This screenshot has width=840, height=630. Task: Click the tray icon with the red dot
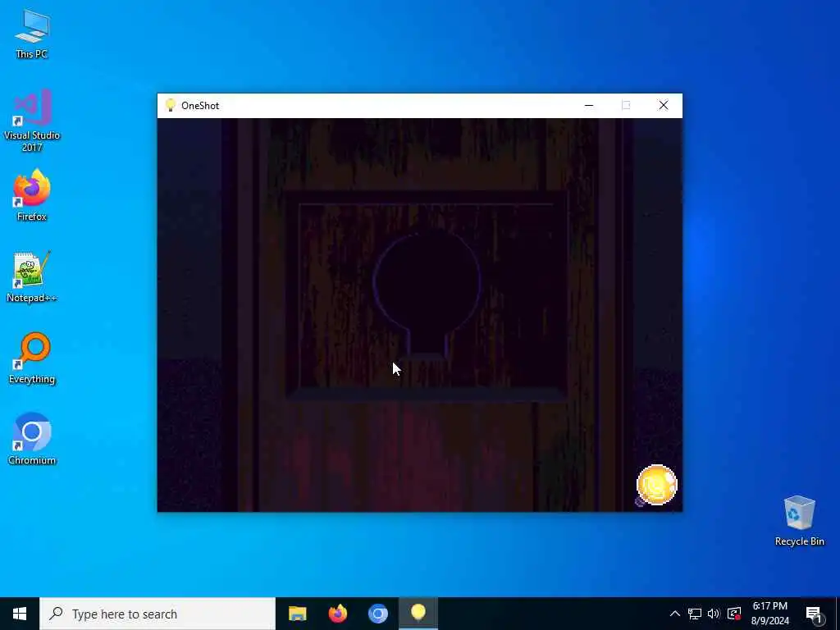click(x=734, y=614)
